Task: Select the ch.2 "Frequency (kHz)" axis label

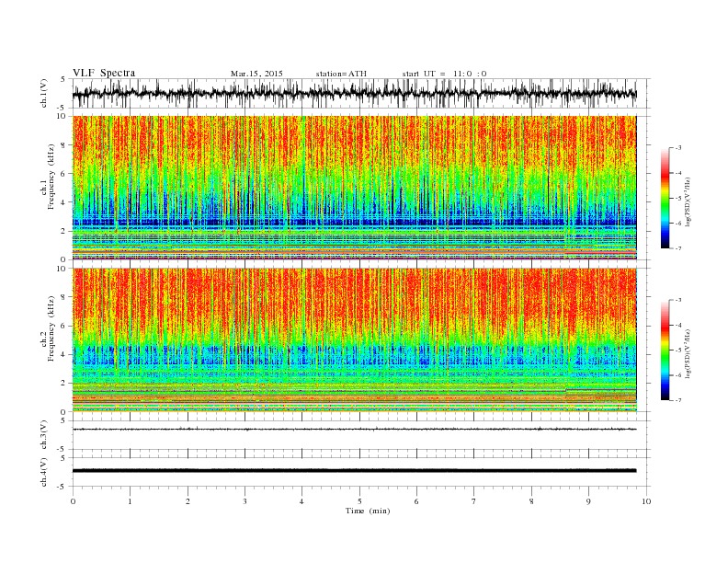Action: [51, 327]
